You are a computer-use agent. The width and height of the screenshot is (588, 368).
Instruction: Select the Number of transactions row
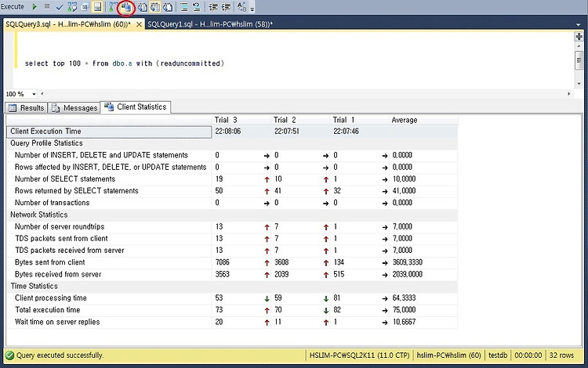coord(232,203)
